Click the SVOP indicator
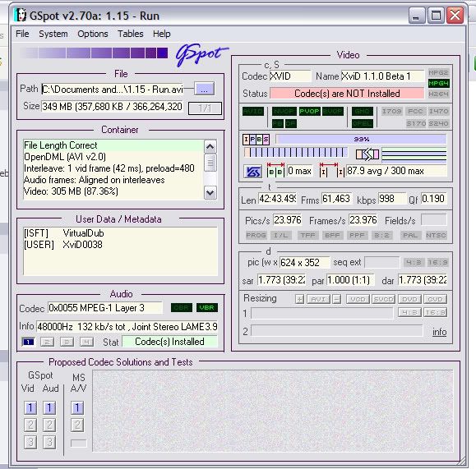The width and height of the screenshot is (476, 469). click(333, 112)
